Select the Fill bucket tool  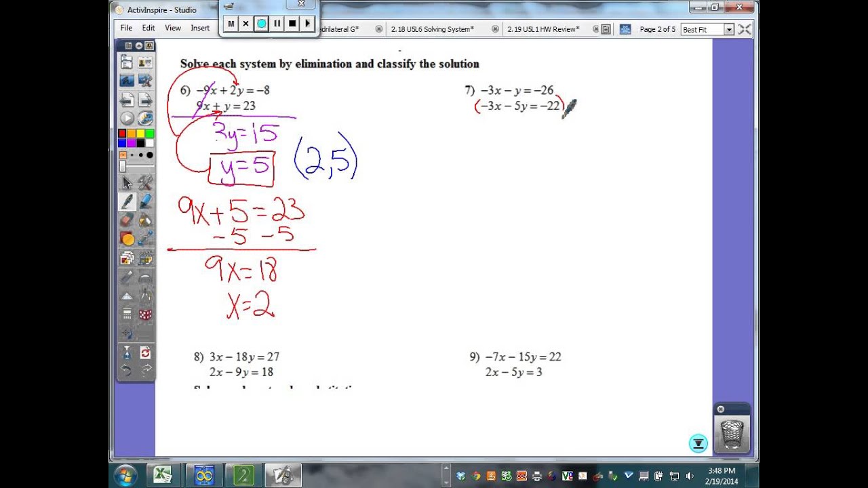click(145, 220)
